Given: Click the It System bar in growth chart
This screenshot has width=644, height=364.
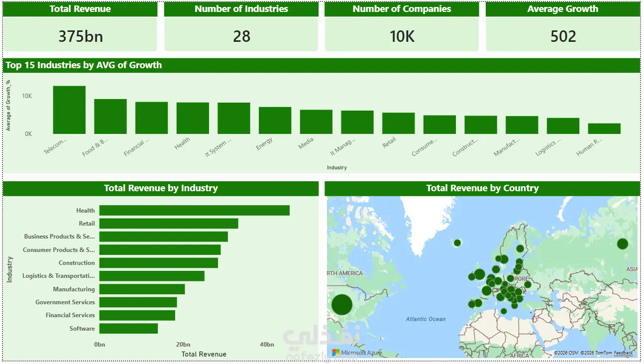Looking at the screenshot, I should point(234,118).
